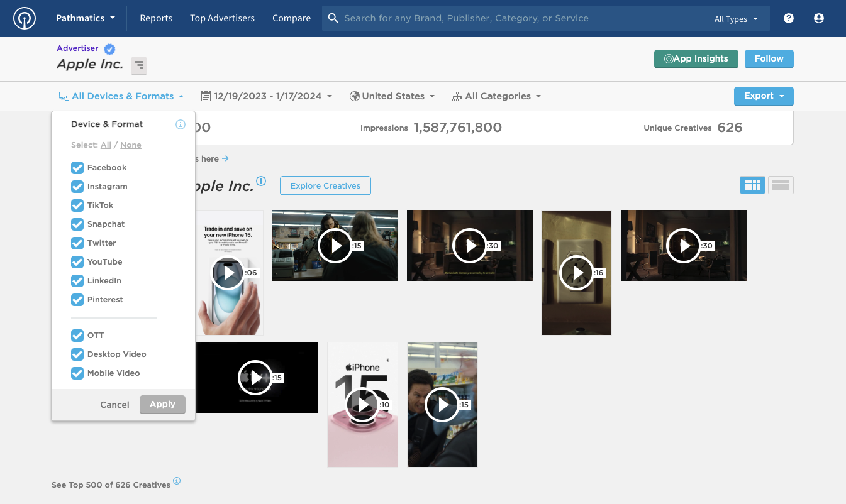Screen dimensions: 846x504
Task: Click the info icon beside Apple Inc. heading
Action: coord(261,182)
